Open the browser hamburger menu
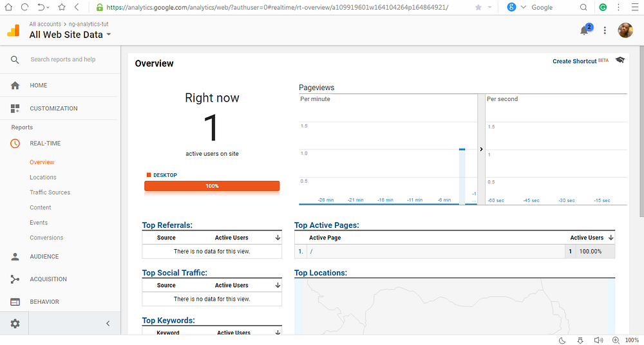Screen dimensions: 644x345 [x=634, y=7]
